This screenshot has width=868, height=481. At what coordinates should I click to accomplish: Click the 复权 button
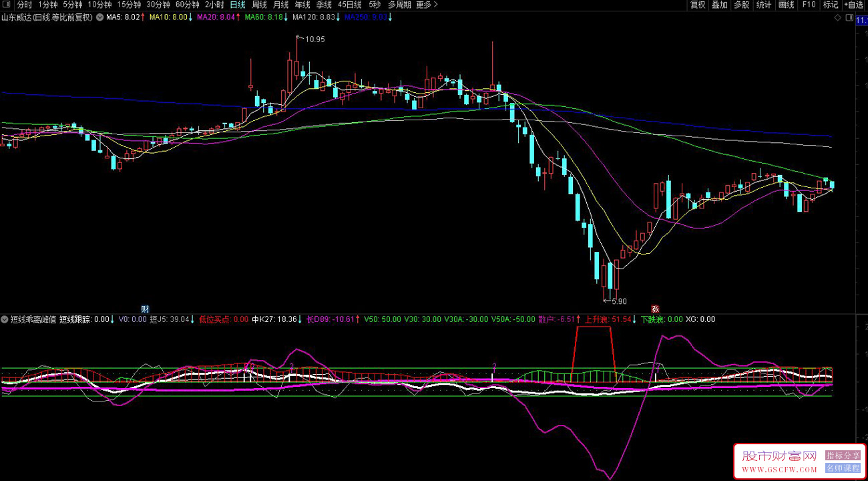tap(698, 5)
